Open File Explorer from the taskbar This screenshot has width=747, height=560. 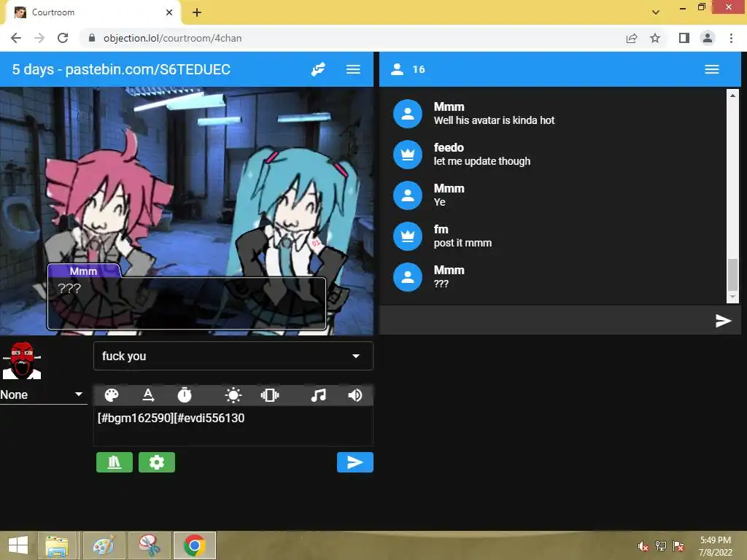pyautogui.click(x=57, y=545)
